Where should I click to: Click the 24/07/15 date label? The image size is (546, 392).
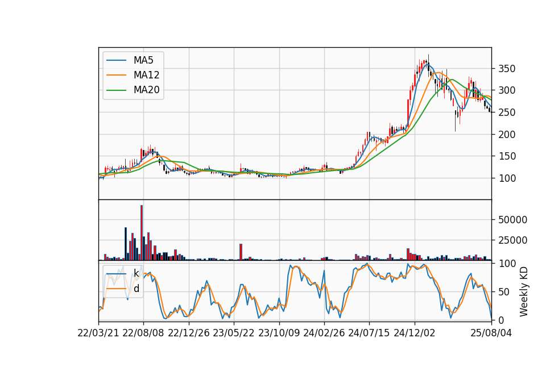point(369,333)
